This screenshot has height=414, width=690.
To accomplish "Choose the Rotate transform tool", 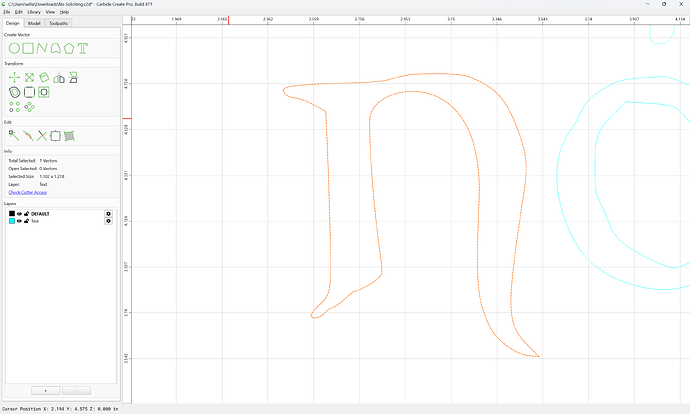I will 44,78.
